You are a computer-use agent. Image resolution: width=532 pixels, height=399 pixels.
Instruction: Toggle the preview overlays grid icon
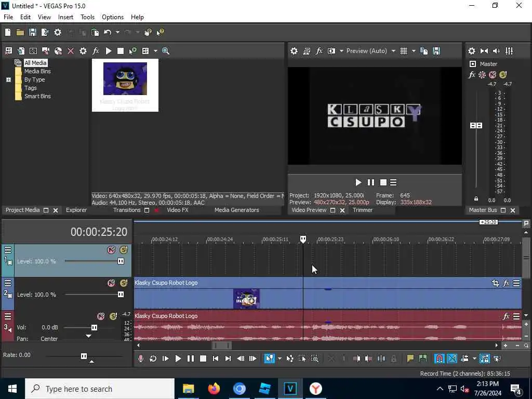[403, 51]
